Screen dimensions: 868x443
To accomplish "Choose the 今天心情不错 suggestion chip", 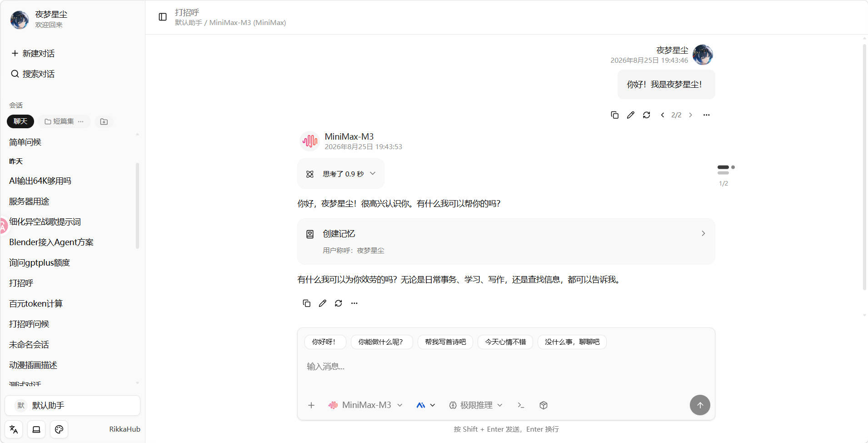I will click(505, 342).
